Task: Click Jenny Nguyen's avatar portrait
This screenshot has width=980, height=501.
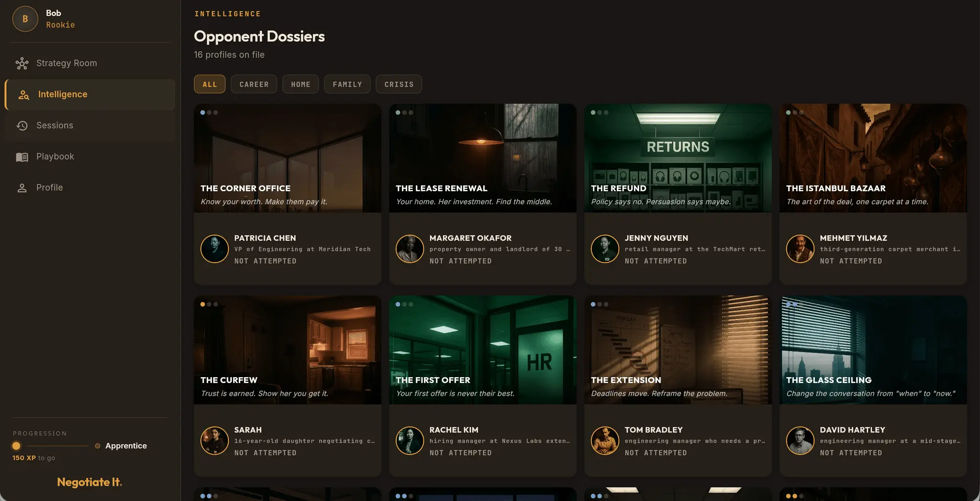Action: [x=605, y=249]
